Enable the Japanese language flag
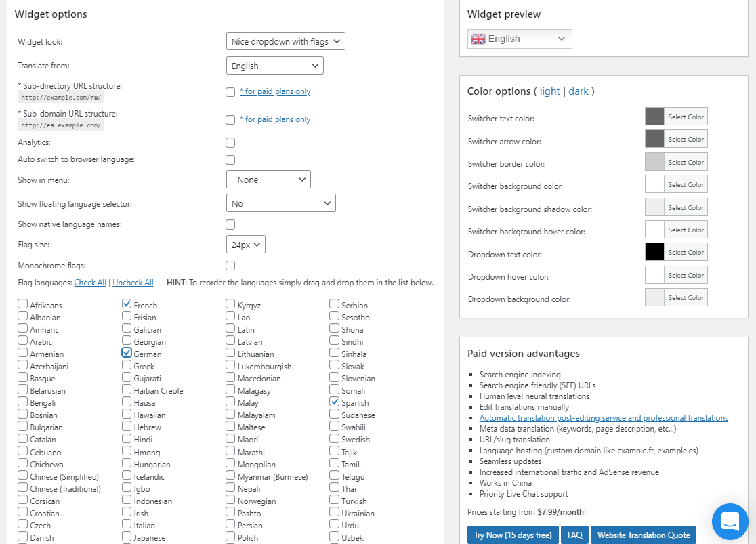Viewport: 756px width, 544px height. click(x=126, y=537)
